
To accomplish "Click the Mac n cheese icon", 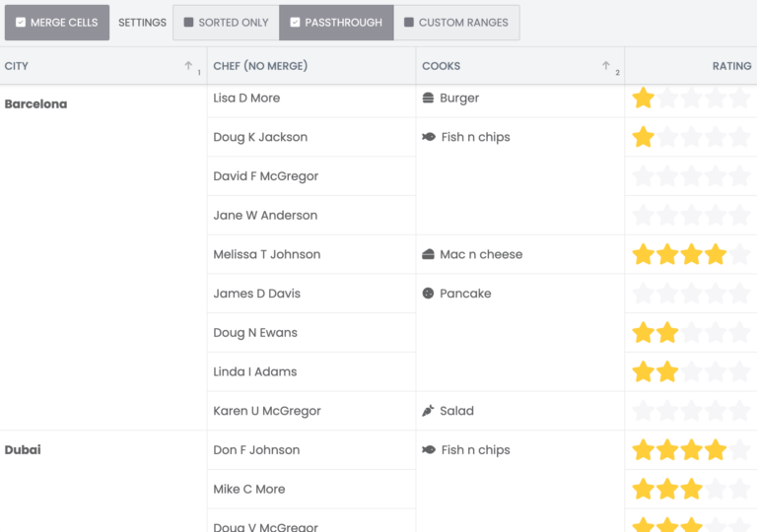I will [428, 254].
